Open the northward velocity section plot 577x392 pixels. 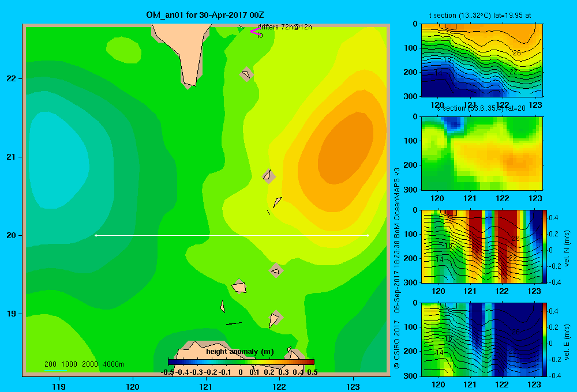[482, 246]
